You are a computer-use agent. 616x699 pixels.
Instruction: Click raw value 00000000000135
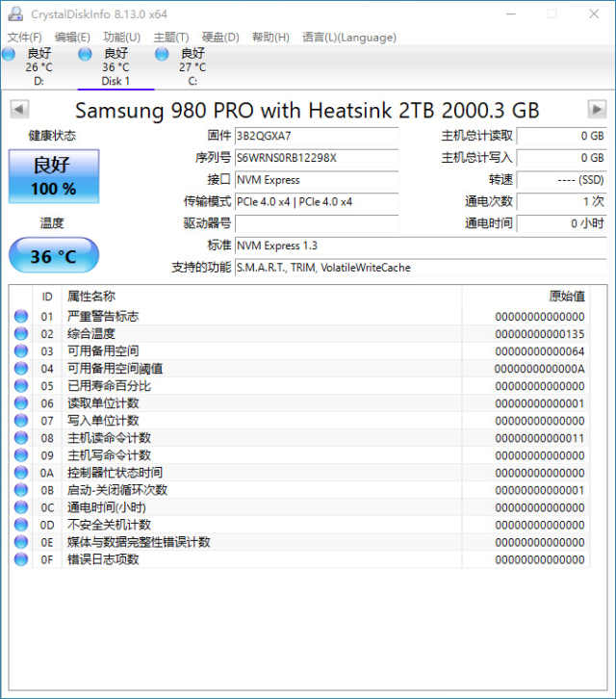coord(540,334)
